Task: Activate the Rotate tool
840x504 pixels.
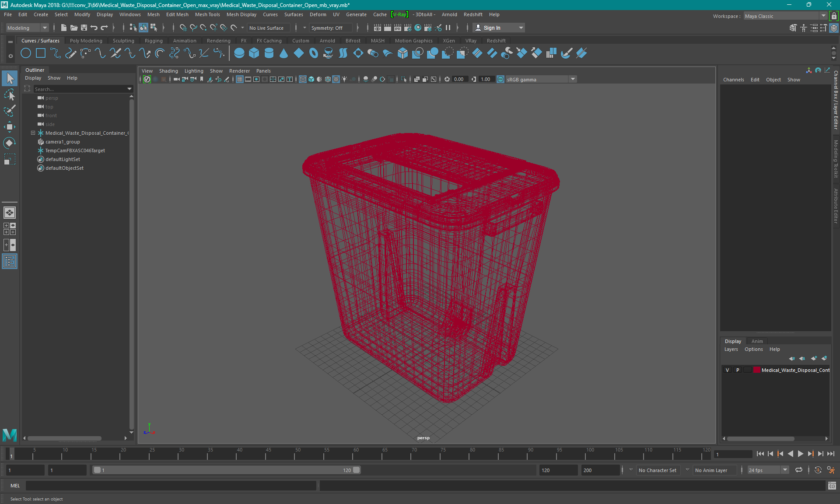Action: tap(10, 143)
